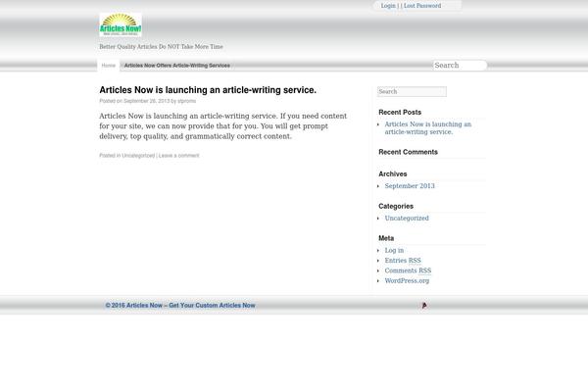Click Leave a comment link
The width and height of the screenshot is (588, 392).
click(x=179, y=155)
